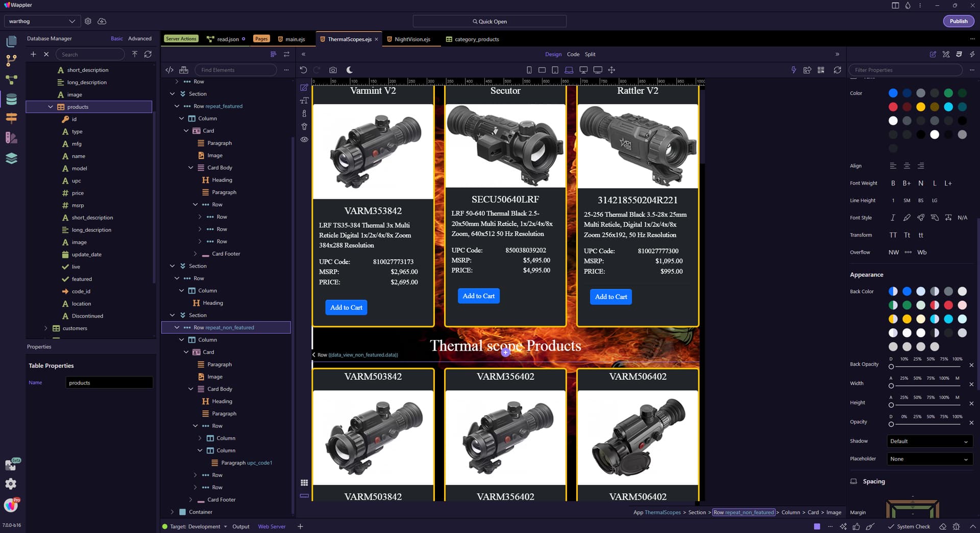Image resolution: width=980 pixels, height=533 pixels.
Task: Open project settings gear next to warthog
Action: tap(88, 21)
